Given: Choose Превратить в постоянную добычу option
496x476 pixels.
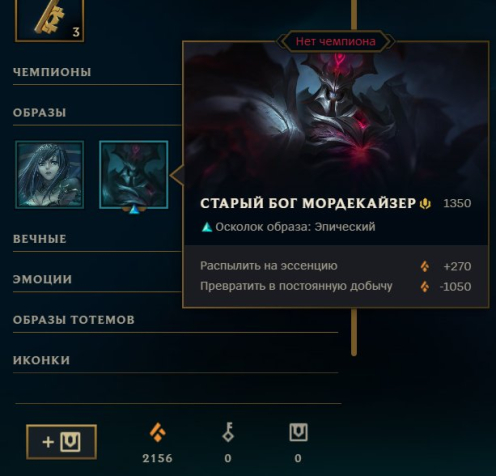Looking at the screenshot, I should pos(335,286).
